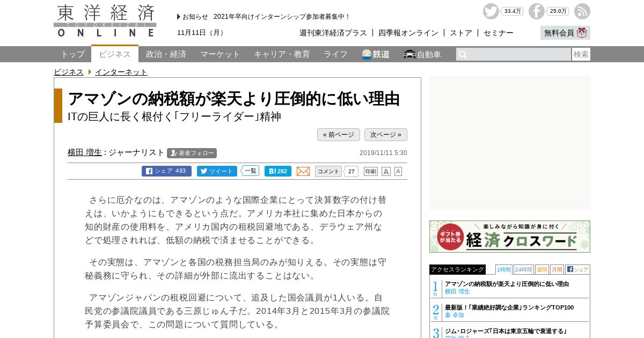Open the 週刊東洋経済プラス link
This screenshot has height=338, width=644.
click(x=333, y=33)
